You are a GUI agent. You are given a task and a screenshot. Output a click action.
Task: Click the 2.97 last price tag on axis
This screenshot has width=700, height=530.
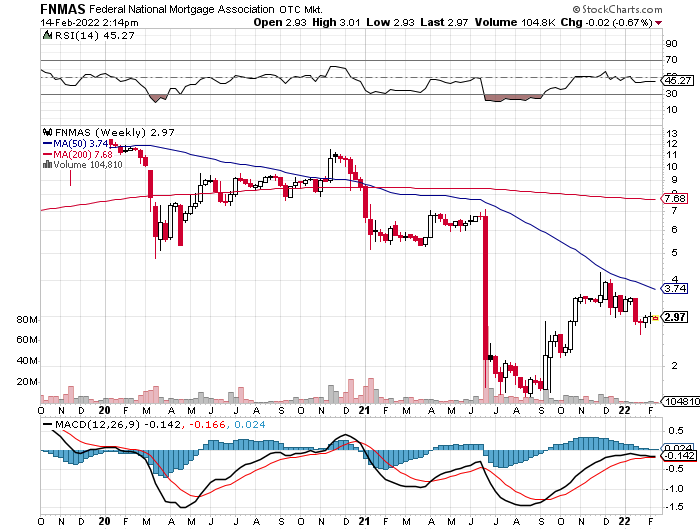[674, 317]
